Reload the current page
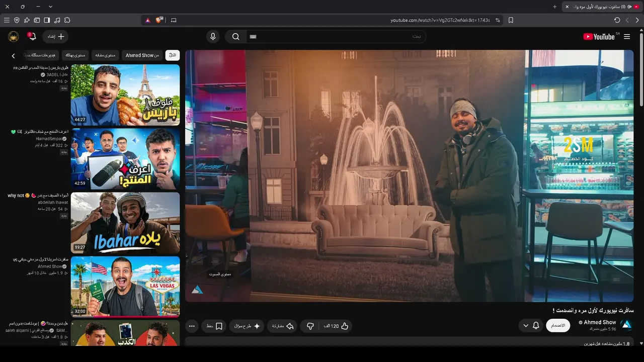 (617, 20)
